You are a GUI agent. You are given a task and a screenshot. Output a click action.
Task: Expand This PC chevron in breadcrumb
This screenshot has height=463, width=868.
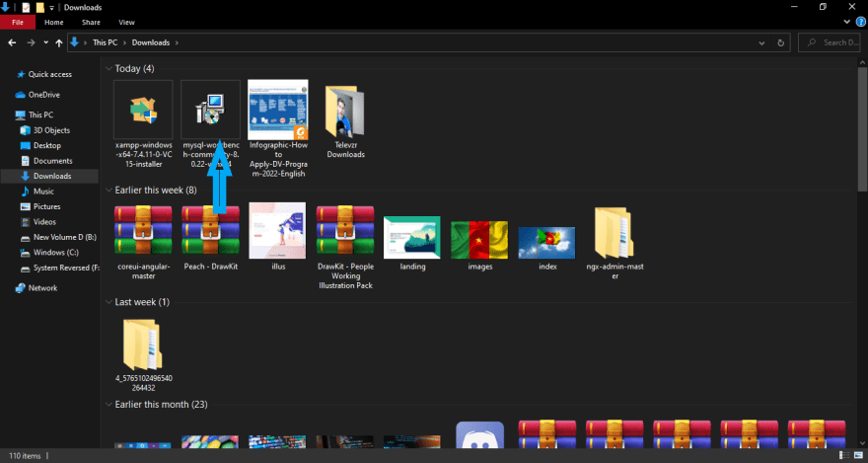[x=125, y=42]
